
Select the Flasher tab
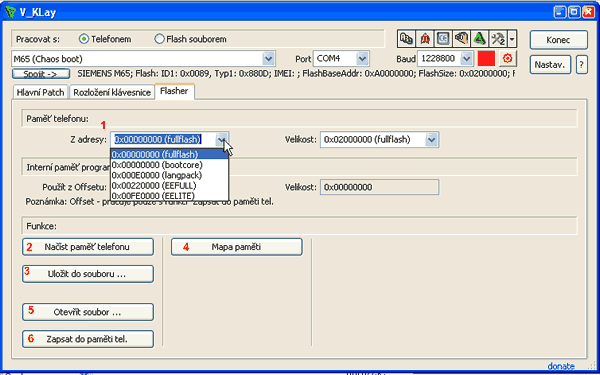pyautogui.click(x=174, y=91)
